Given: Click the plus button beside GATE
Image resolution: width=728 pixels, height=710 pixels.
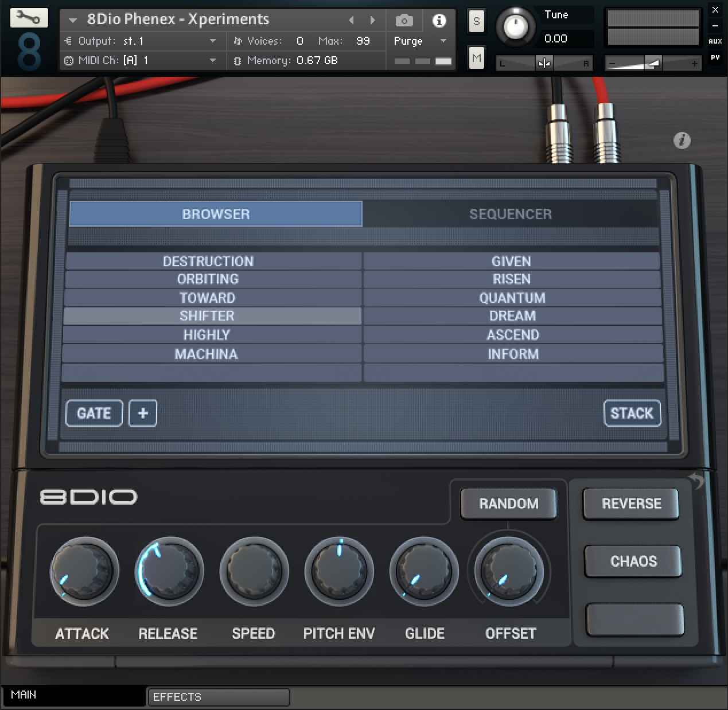Looking at the screenshot, I should [143, 413].
